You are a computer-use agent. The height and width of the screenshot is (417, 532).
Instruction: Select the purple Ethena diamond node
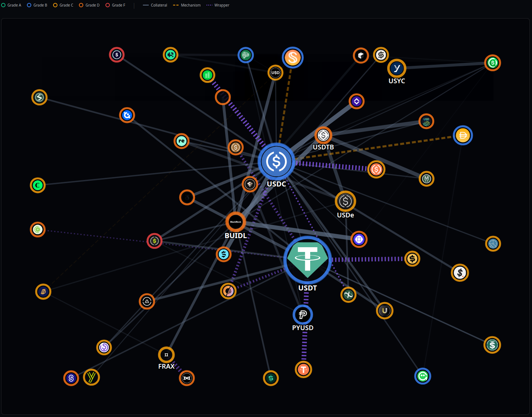(x=357, y=101)
